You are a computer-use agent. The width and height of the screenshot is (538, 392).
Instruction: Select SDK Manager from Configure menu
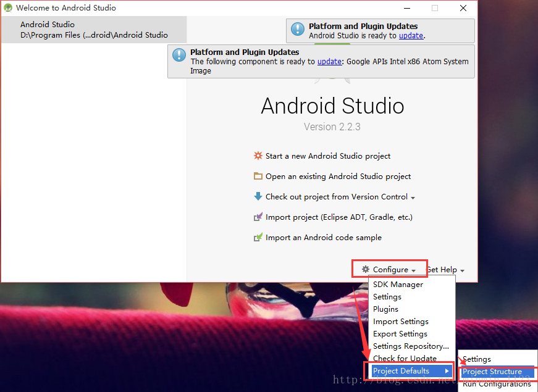[412, 285]
